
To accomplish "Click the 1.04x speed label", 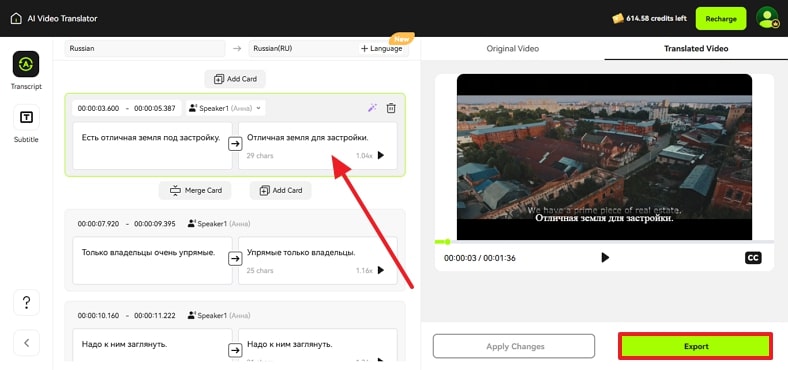I will [364, 156].
